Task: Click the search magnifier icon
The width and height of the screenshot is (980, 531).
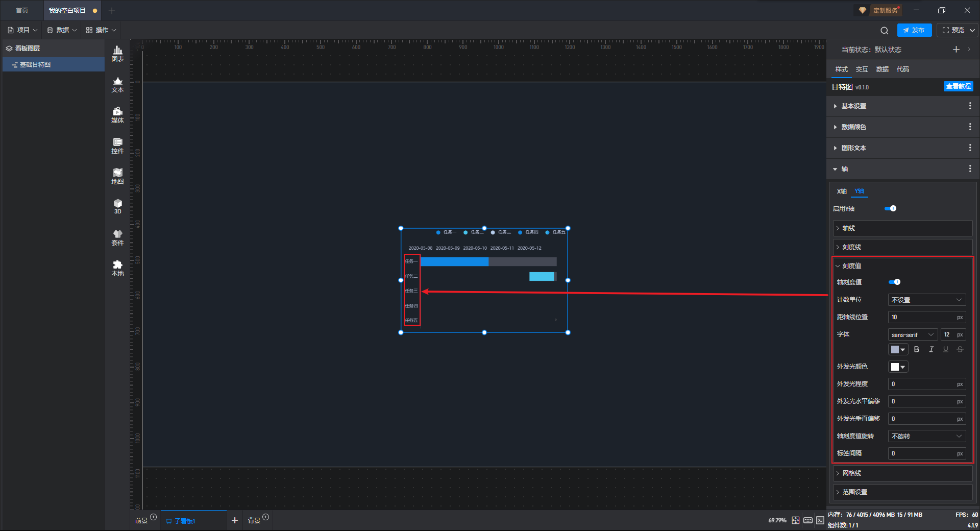Action: (885, 31)
